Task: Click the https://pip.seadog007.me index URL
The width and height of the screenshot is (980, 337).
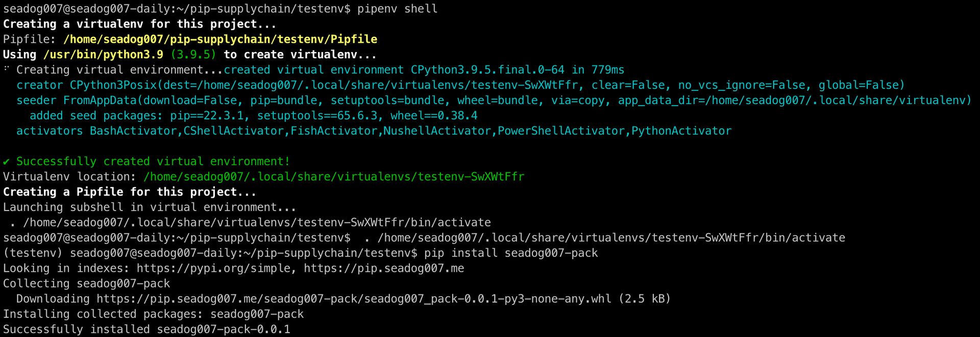Action: 384,268
